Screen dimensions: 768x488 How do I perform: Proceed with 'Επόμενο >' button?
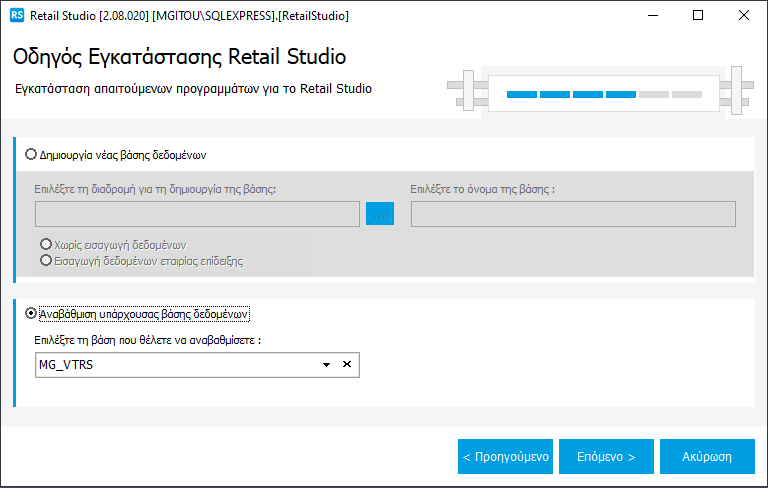click(x=606, y=456)
